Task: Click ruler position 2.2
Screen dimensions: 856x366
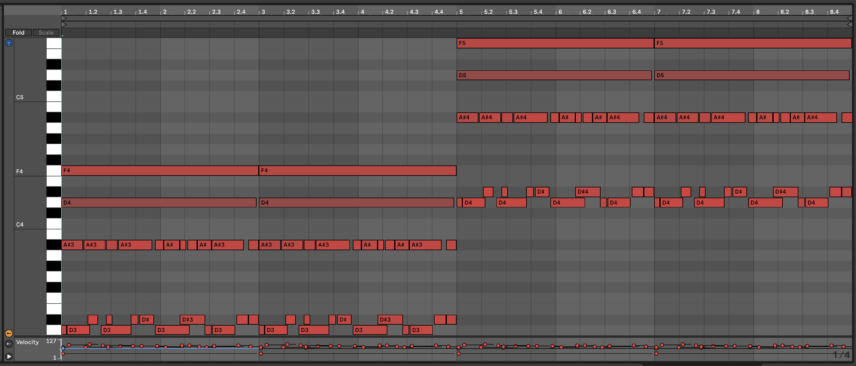Action: [191, 11]
